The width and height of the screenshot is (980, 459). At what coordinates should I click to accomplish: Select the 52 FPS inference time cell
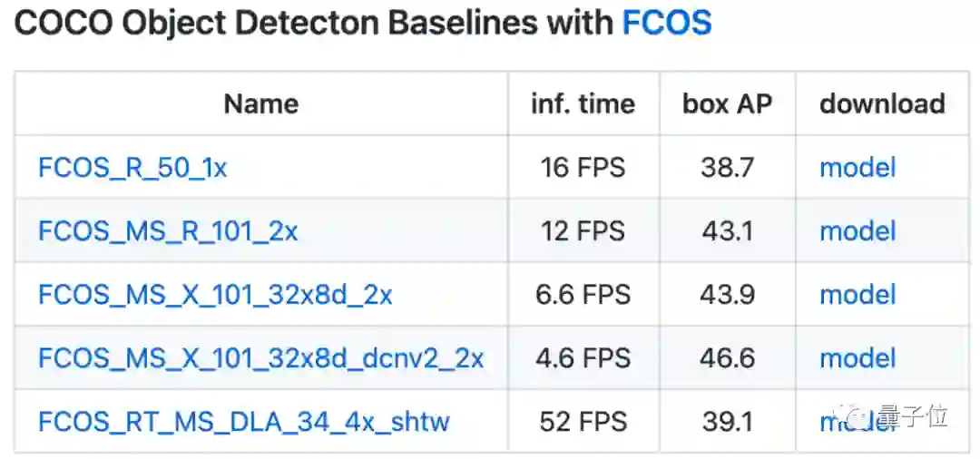583,422
